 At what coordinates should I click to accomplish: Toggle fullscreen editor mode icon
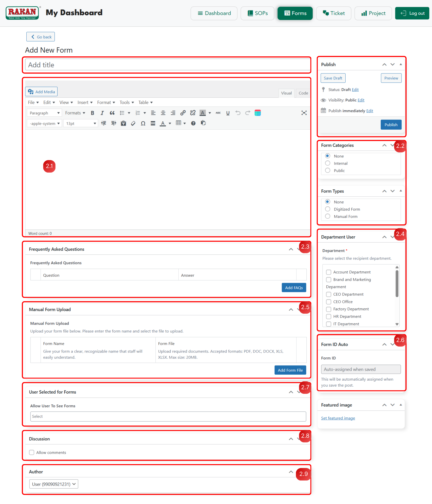coord(304,113)
